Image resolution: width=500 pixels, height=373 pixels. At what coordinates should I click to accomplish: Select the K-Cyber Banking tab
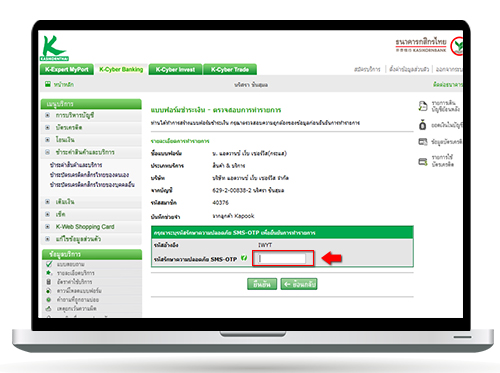121,69
